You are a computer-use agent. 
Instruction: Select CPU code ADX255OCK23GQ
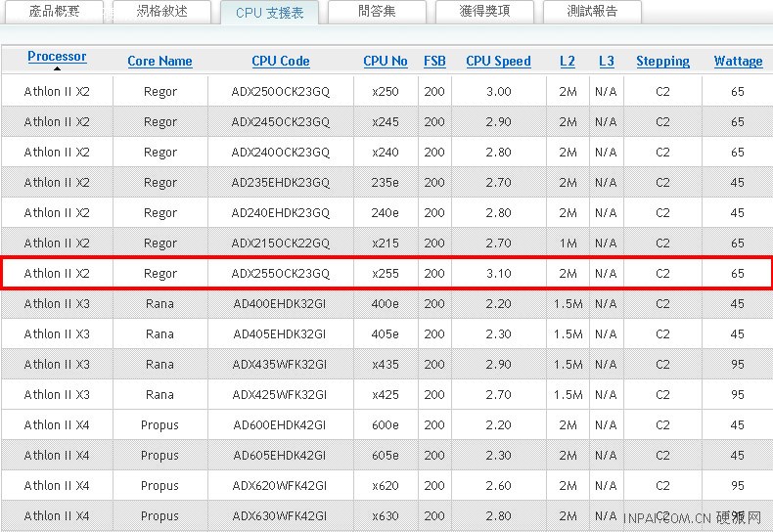coord(281,274)
